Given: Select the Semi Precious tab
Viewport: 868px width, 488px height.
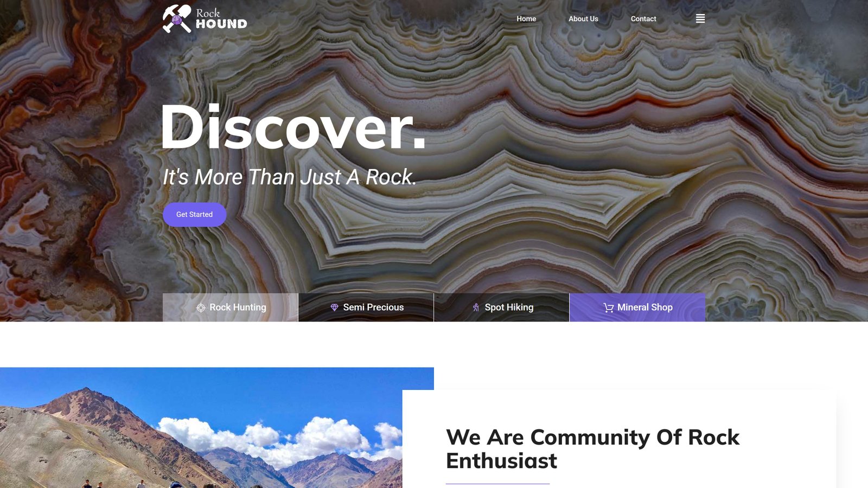Looking at the screenshot, I should 366,307.
